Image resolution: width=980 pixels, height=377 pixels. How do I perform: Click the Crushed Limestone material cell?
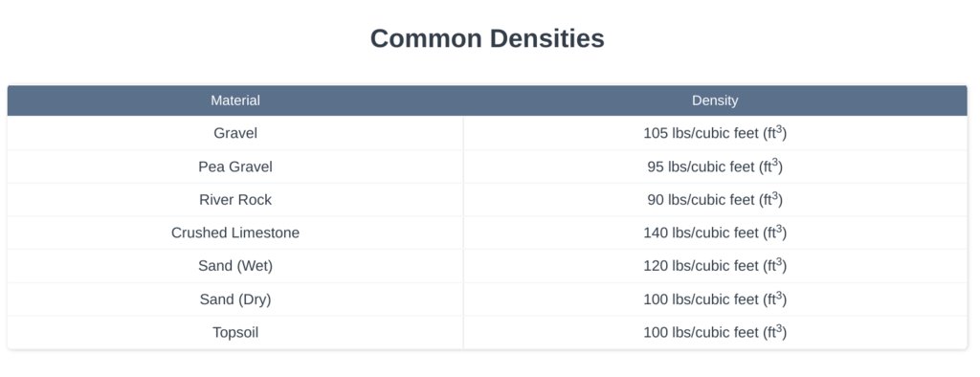tap(235, 233)
